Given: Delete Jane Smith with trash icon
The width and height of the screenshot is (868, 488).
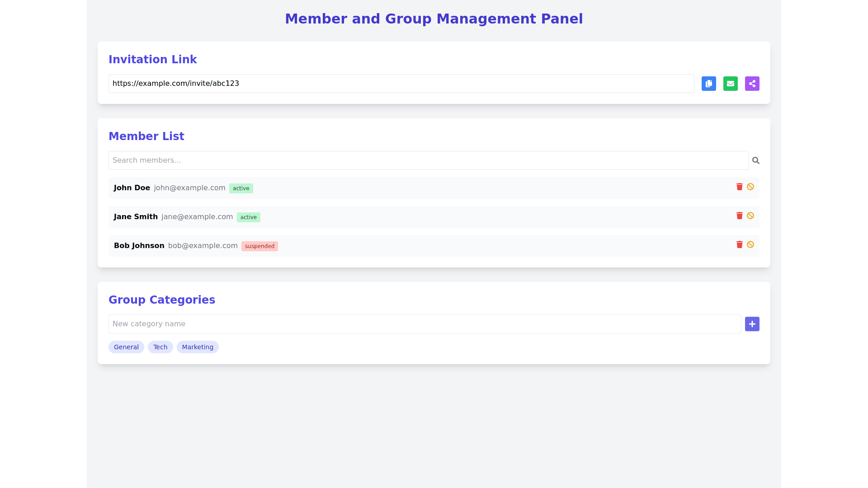Looking at the screenshot, I should click(x=739, y=216).
